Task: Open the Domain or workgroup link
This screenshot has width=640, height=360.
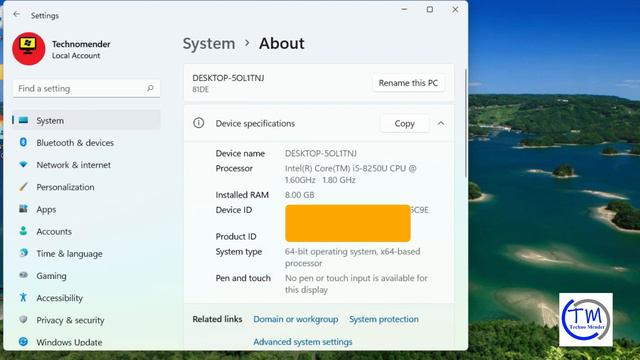Action: coord(296,319)
